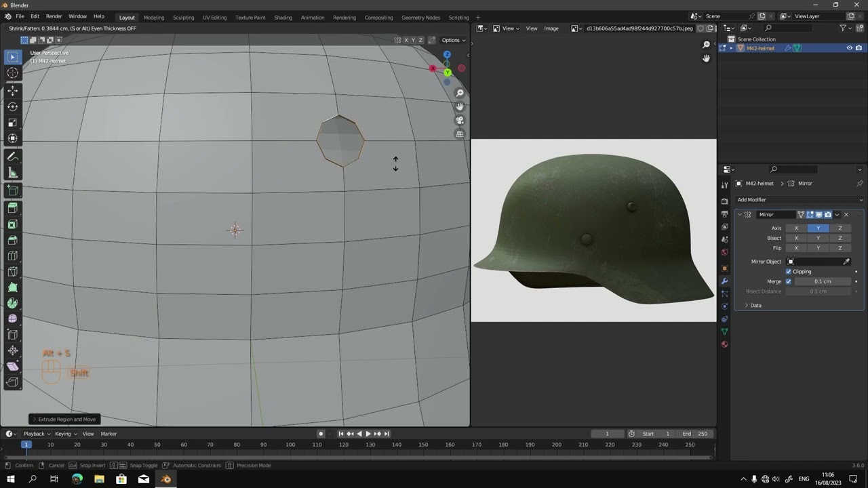Uncheck the Merge checkbox

pyautogui.click(x=789, y=281)
